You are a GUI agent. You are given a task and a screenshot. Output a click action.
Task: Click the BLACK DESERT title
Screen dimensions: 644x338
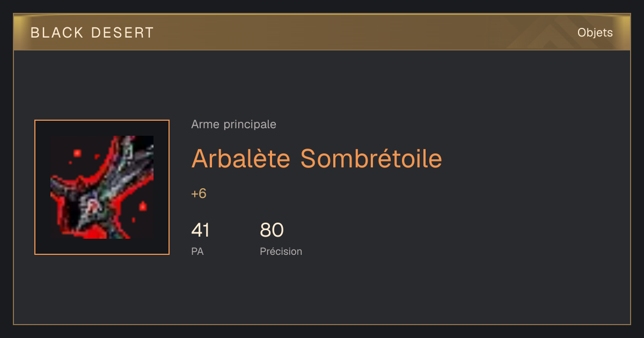(92, 33)
